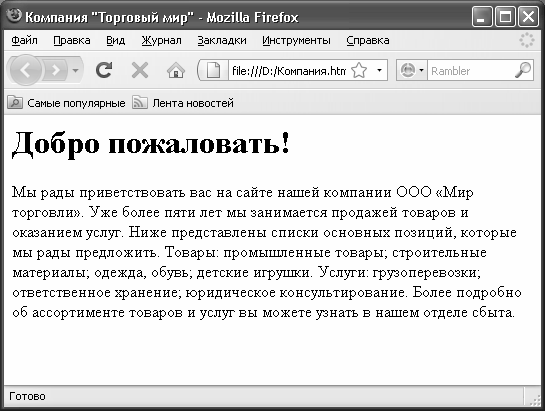The image size is (545, 411).
Task: Reload the page with the refresh icon
Action: tap(104, 70)
